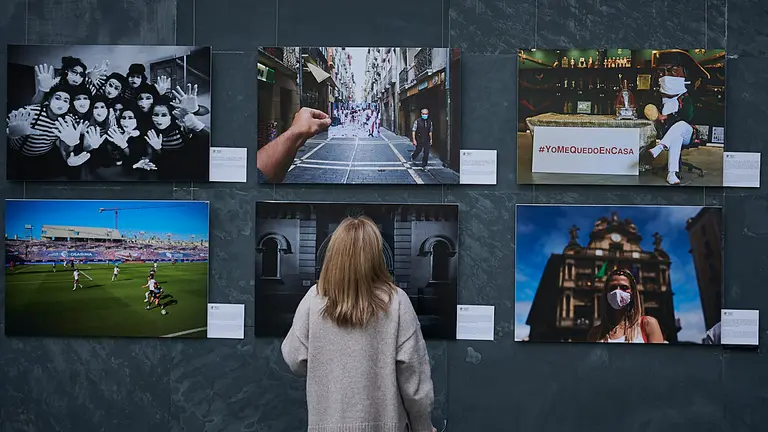Click the man in black walking on street
768x432 pixels.
(x=423, y=137)
